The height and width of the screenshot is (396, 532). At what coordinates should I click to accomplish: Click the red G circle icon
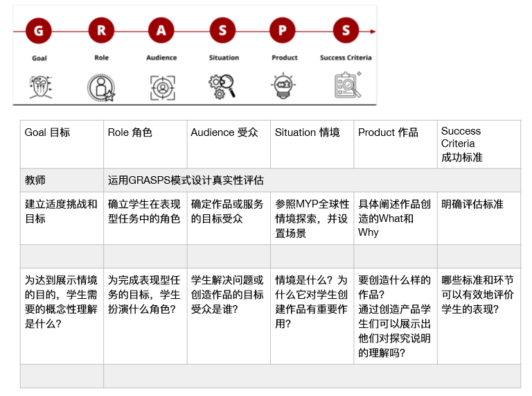(39, 31)
